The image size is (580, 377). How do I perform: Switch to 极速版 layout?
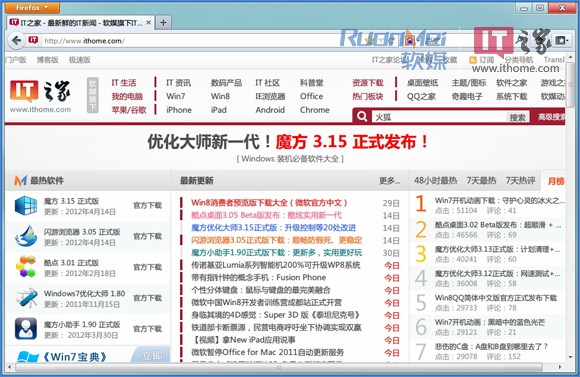click(x=80, y=60)
